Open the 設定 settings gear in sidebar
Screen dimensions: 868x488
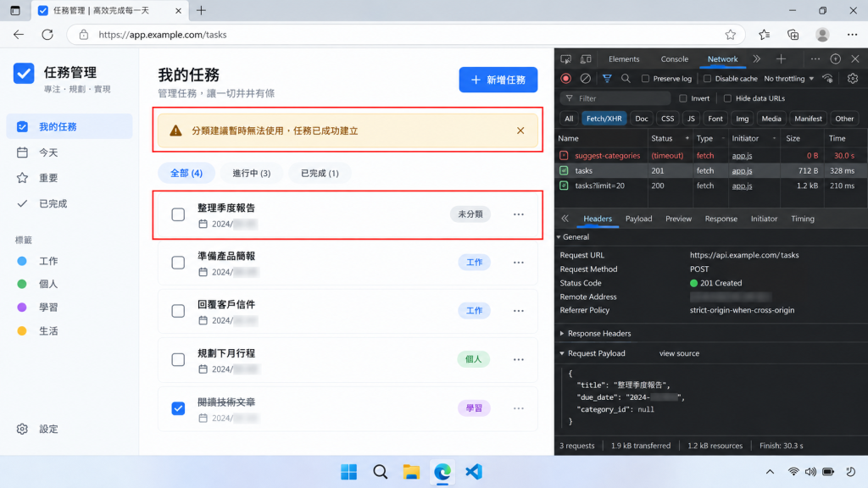tap(22, 429)
